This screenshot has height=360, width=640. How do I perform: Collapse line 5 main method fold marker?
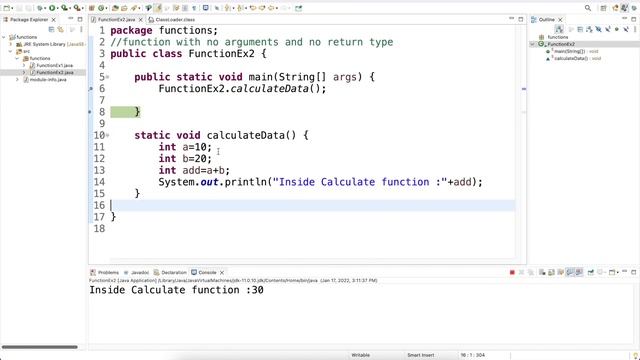pyautogui.click(x=107, y=77)
